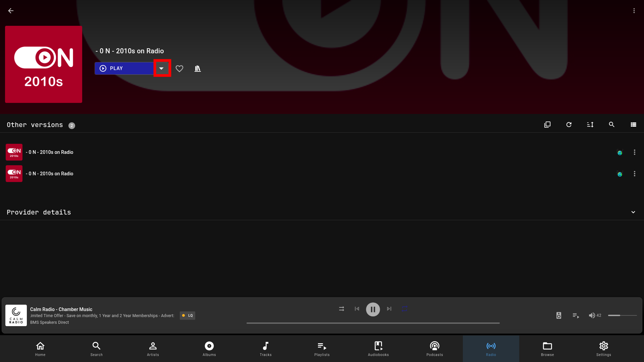Click the second version's thumbnail
This screenshot has height=362, width=644.
coord(14,174)
